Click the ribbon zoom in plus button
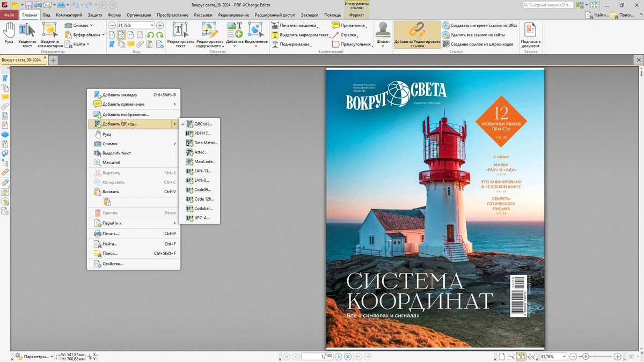 (160, 25)
